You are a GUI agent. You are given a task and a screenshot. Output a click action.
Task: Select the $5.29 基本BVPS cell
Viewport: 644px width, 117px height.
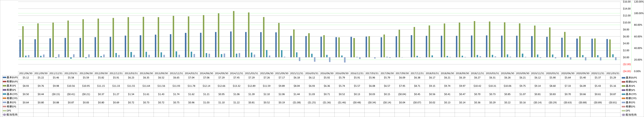tap(613, 78)
